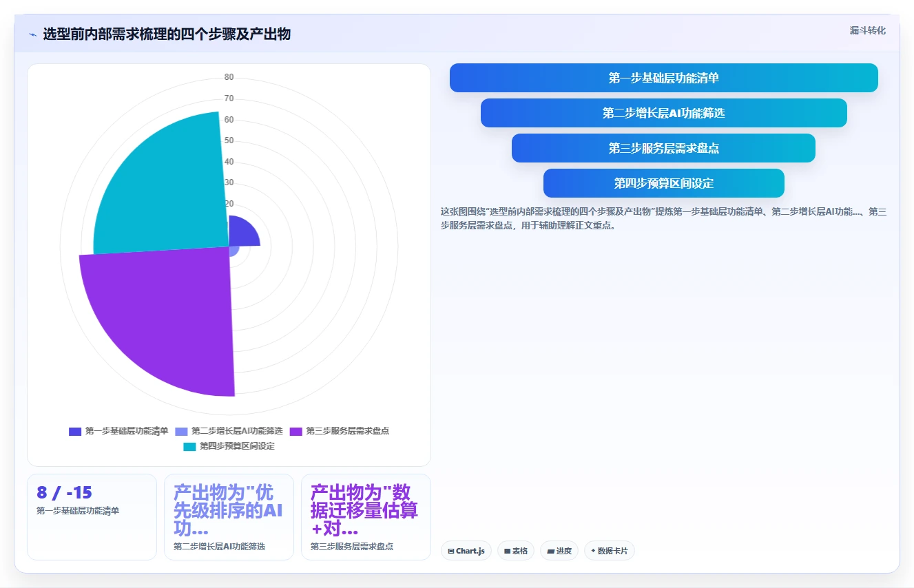The width and height of the screenshot is (914, 588).
Task: Click the 漏斗转化 label in header
Action: coord(867,31)
